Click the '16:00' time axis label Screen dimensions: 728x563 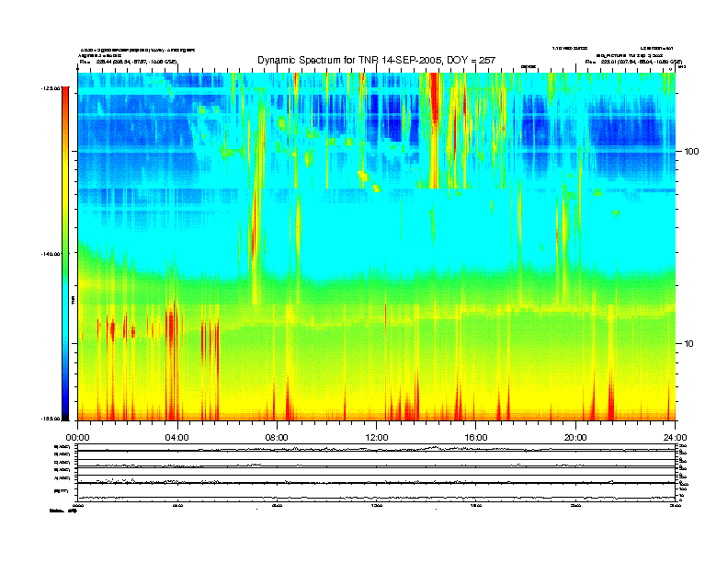476,438
